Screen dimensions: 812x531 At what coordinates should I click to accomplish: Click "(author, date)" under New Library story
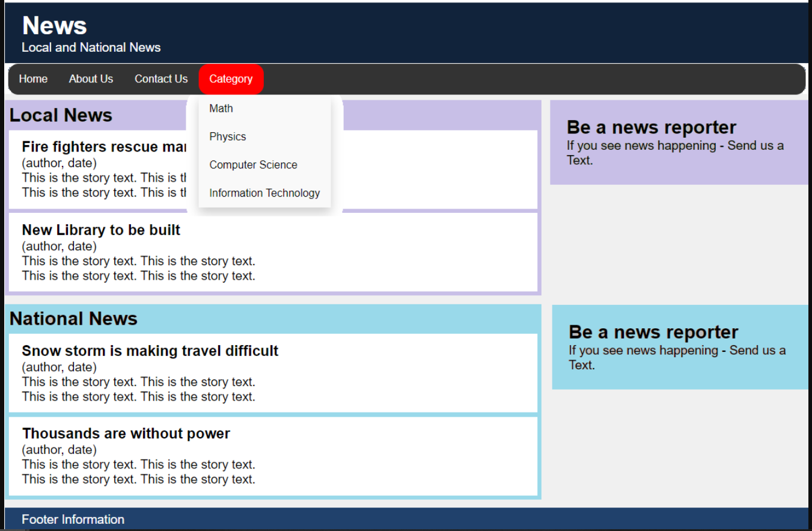pyautogui.click(x=60, y=246)
